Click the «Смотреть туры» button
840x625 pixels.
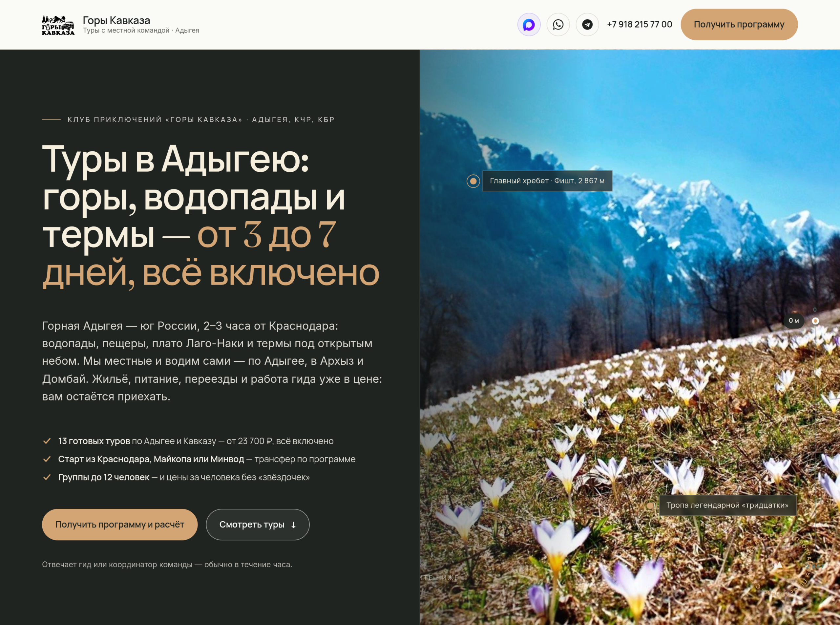258,524
